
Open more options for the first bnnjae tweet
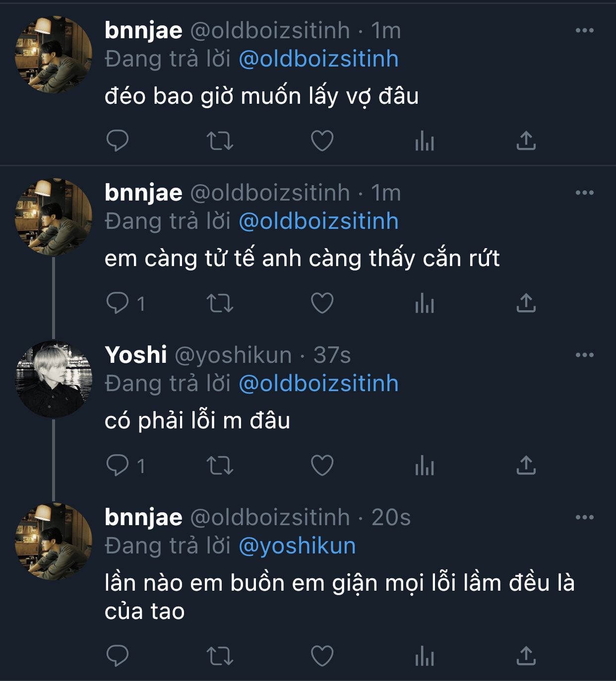(585, 30)
